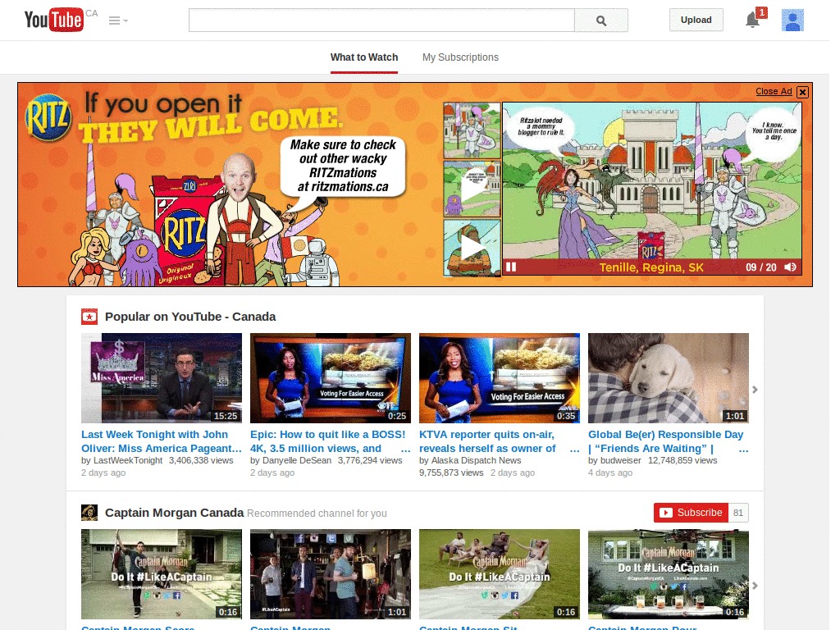Click subscriber count 81 badge
The width and height of the screenshot is (840, 630).
pyautogui.click(x=738, y=513)
